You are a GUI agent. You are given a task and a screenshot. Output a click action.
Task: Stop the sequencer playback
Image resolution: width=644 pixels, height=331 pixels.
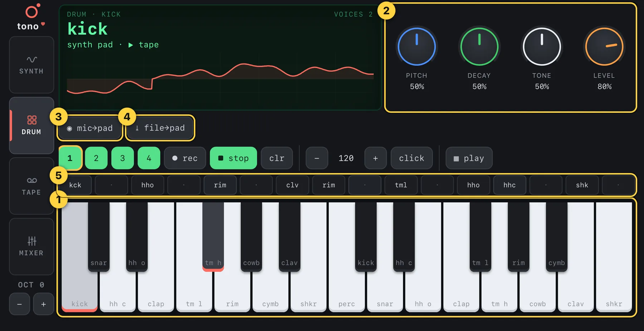pos(233,158)
